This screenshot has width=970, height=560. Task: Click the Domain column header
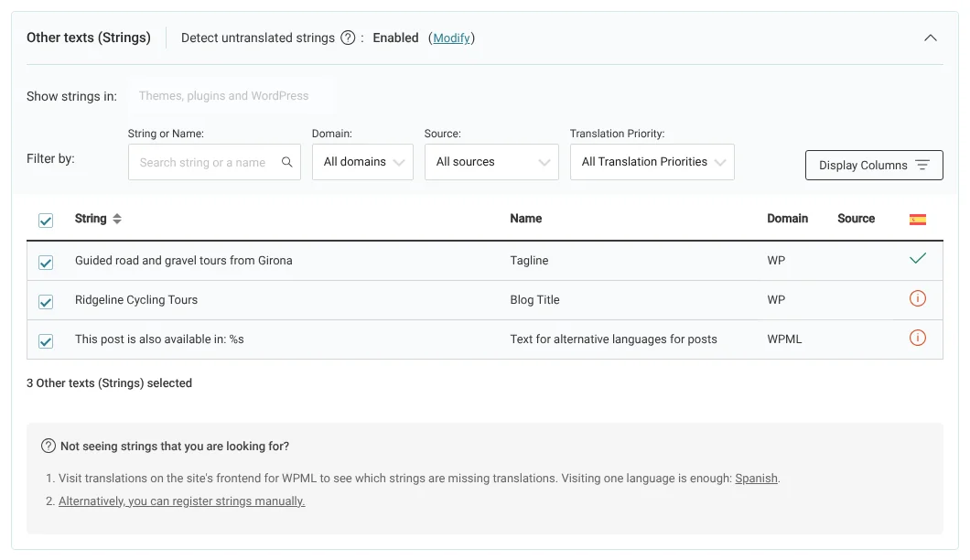[x=788, y=219]
